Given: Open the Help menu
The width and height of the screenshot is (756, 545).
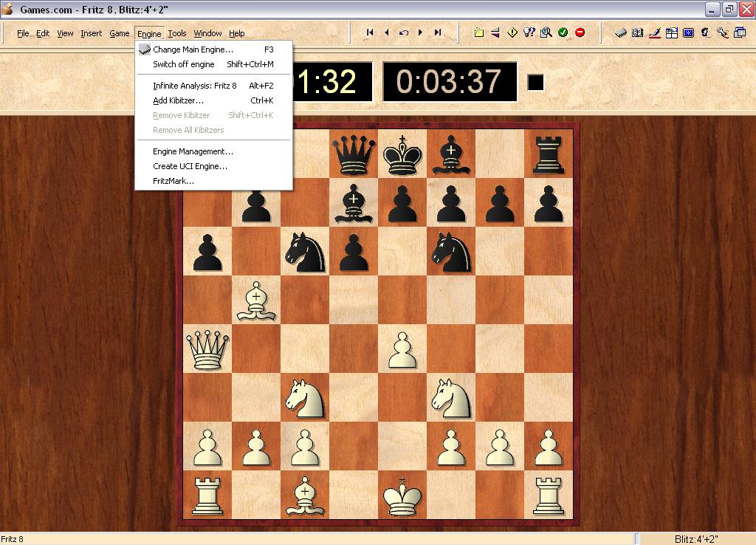Looking at the screenshot, I should pyautogui.click(x=237, y=33).
